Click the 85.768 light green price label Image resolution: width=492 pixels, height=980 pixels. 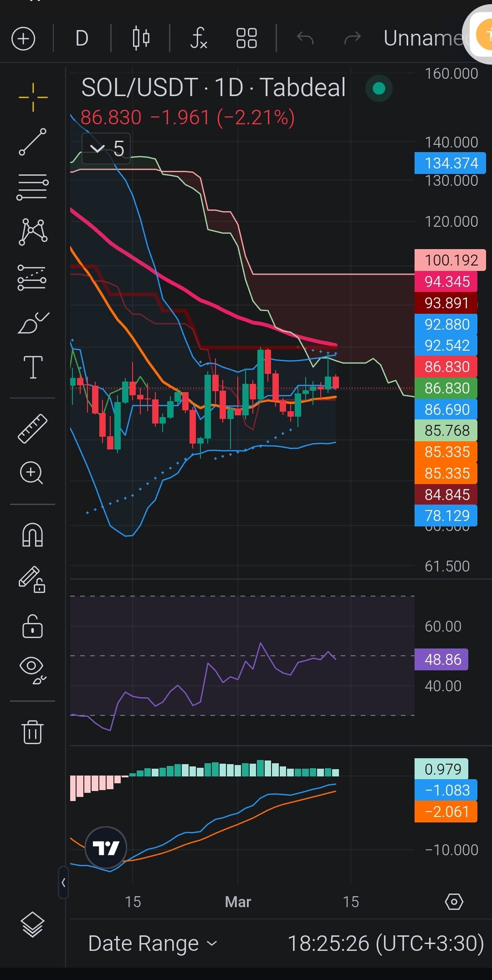(446, 430)
